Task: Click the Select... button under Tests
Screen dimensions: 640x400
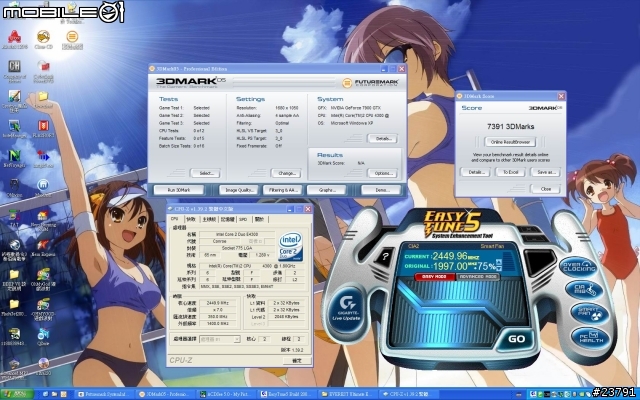Action: coord(205,173)
